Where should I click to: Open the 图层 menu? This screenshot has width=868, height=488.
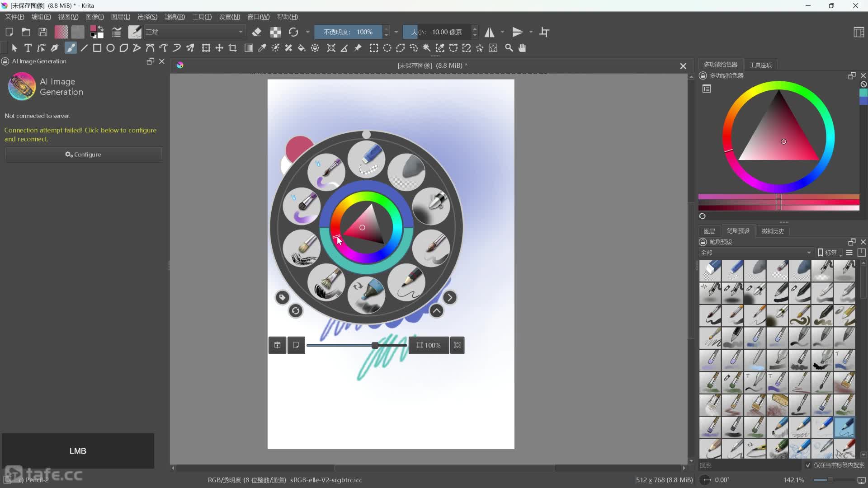[120, 17]
